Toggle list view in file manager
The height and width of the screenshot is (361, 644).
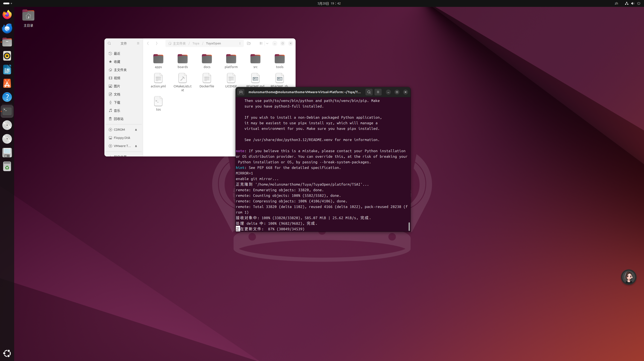click(261, 44)
